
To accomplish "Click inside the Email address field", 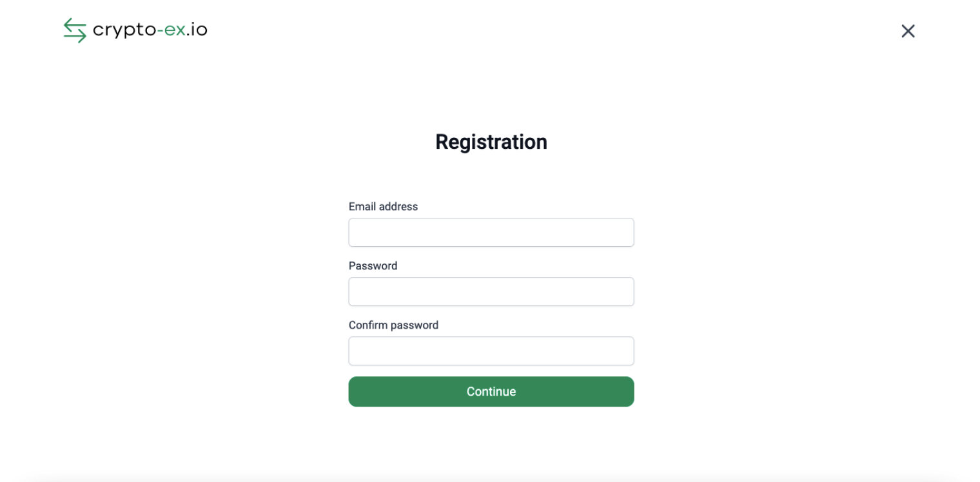I will point(491,232).
